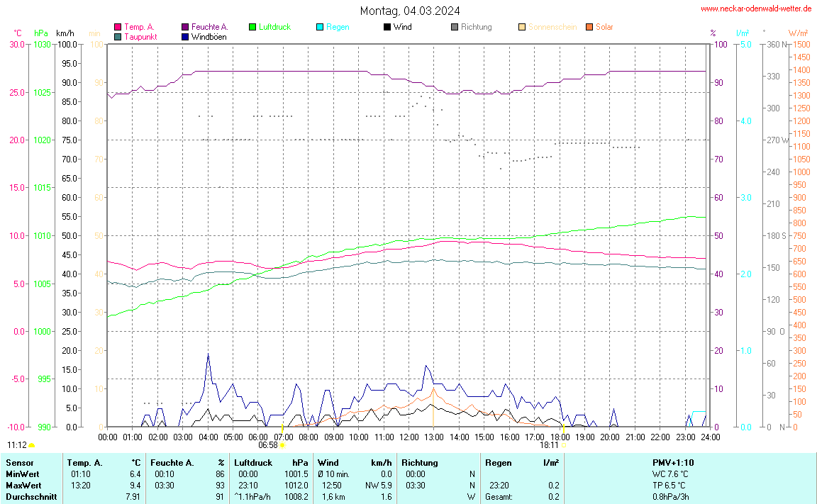Viewport: 817px width, 504px height.
Task: Click the sun icon next to 11:12
Action: (32, 445)
